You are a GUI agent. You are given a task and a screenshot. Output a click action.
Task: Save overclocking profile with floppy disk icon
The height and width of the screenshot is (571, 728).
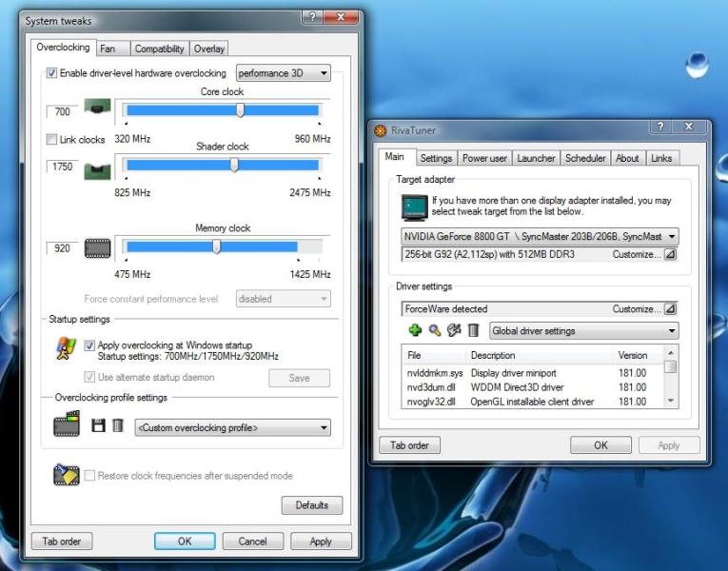pyautogui.click(x=98, y=425)
